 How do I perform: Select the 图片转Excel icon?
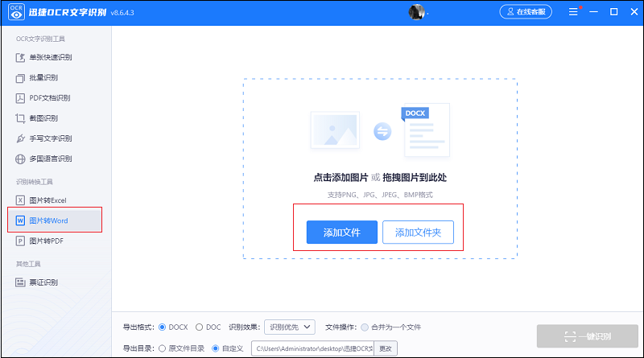[20, 200]
